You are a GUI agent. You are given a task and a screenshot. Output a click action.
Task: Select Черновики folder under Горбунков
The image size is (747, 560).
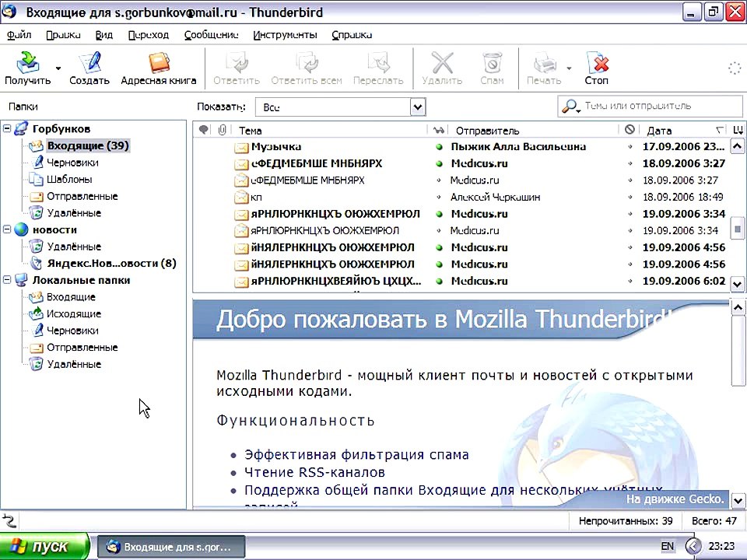(x=72, y=163)
